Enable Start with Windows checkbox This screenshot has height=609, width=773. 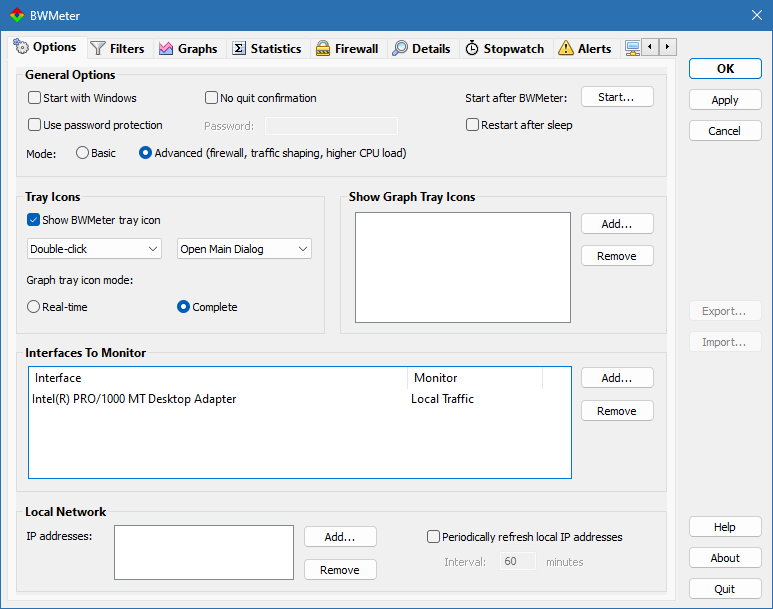(x=34, y=98)
